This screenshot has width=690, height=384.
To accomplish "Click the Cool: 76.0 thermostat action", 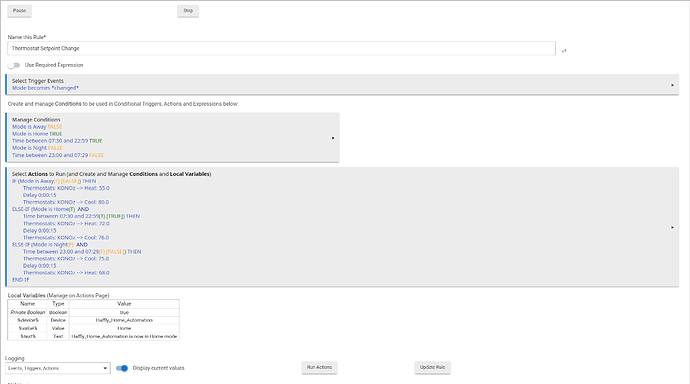I will [66, 238].
